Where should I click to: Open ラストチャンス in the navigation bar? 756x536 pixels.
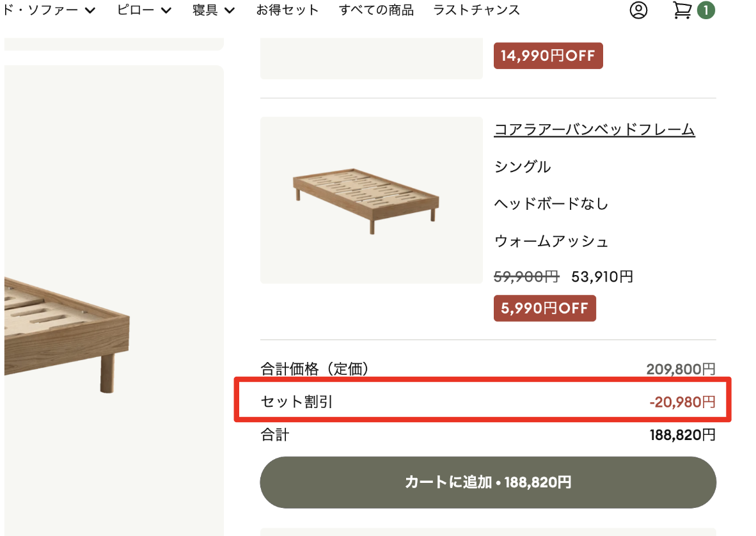click(x=476, y=10)
